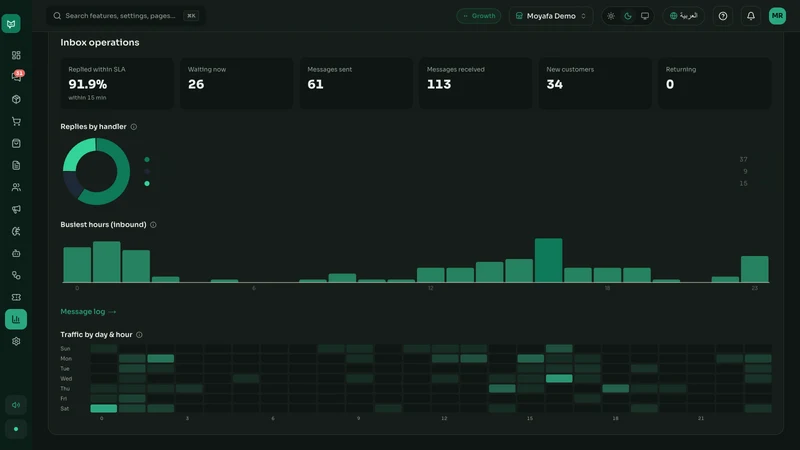
Task: Click the info icon beside Replies by handler
Action: (134, 127)
